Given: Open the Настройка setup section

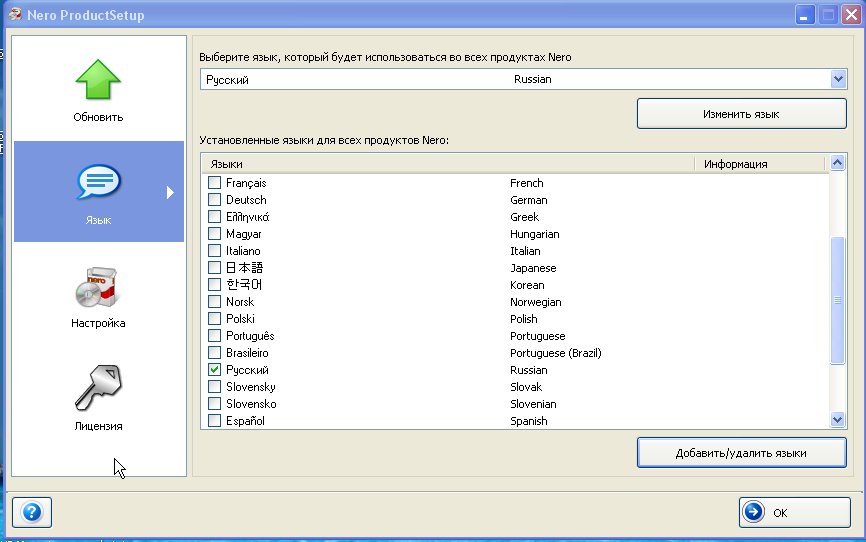Looking at the screenshot, I should coord(98,298).
